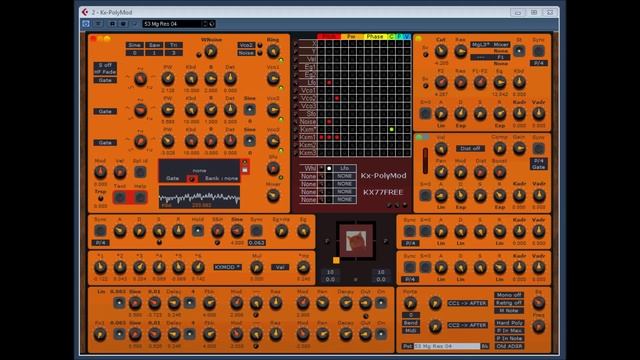The width and height of the screenshot is (640, 360).
Task: Toggle the Retrig off option
Action: coord(509,303)
